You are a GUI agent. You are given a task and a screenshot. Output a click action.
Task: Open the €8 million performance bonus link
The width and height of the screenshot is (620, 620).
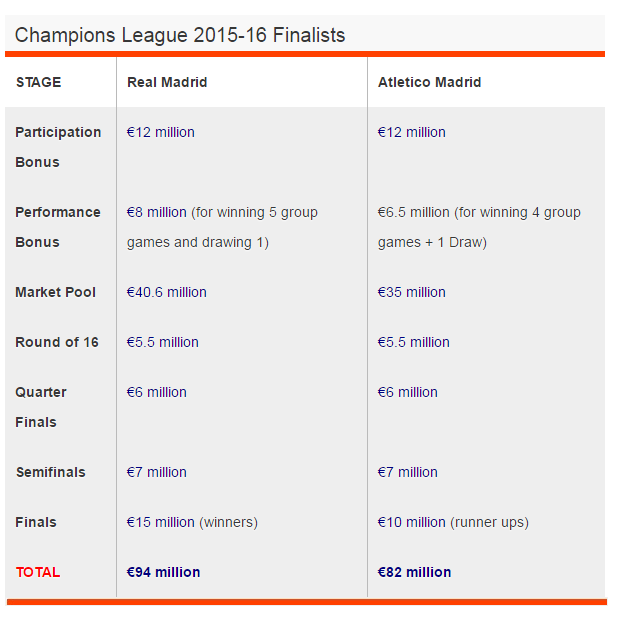[x=157, y=212]
